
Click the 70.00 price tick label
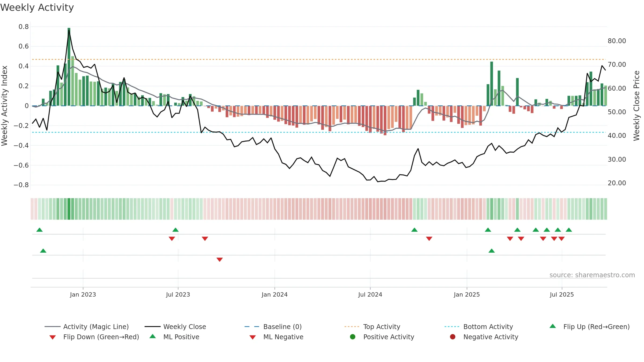[617, 64]
